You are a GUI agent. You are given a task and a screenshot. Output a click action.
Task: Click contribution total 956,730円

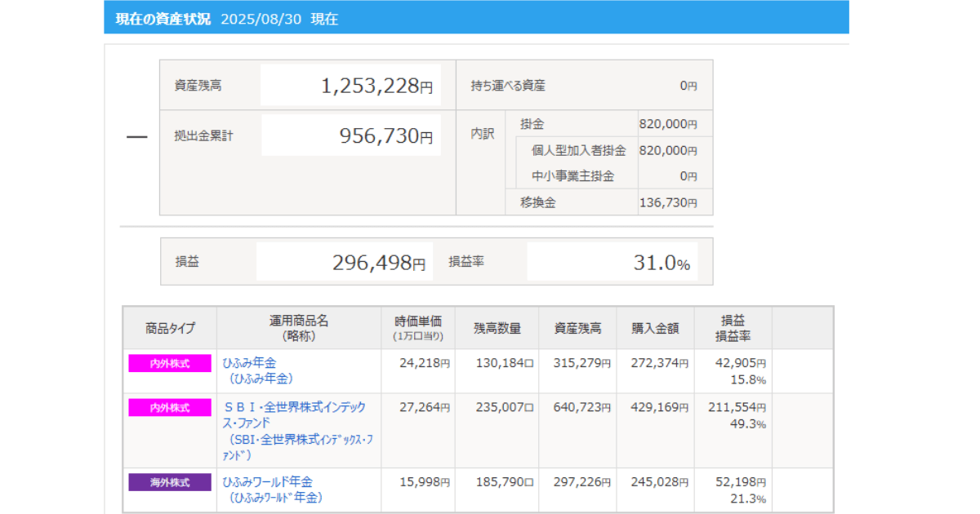pyautogui.click(x=386, y=136)
